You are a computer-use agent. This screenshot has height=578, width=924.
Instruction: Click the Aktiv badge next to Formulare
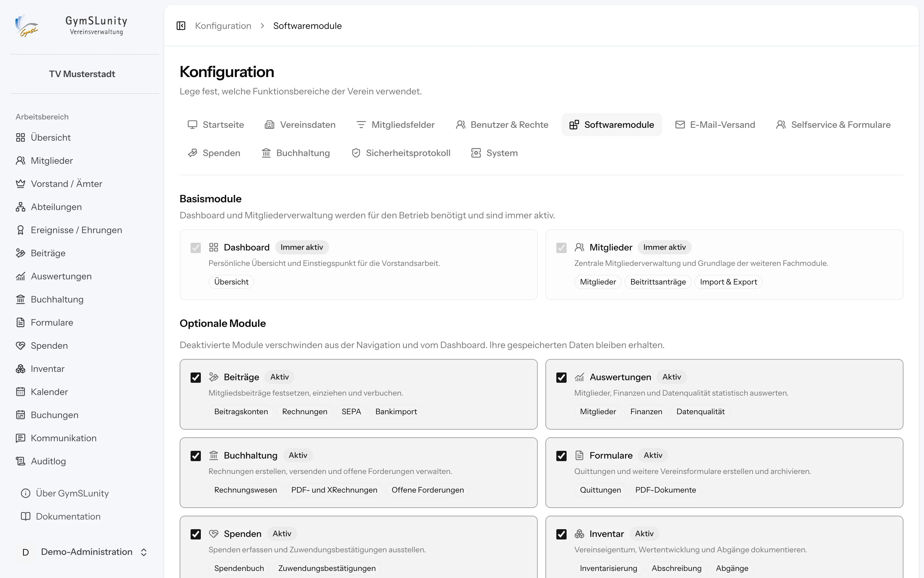pos(653,455)
